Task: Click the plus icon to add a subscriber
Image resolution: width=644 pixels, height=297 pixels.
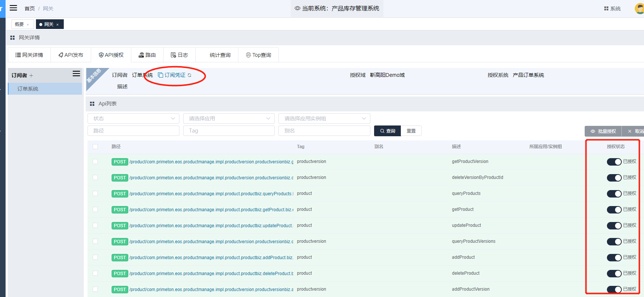Action: (31, 75)
